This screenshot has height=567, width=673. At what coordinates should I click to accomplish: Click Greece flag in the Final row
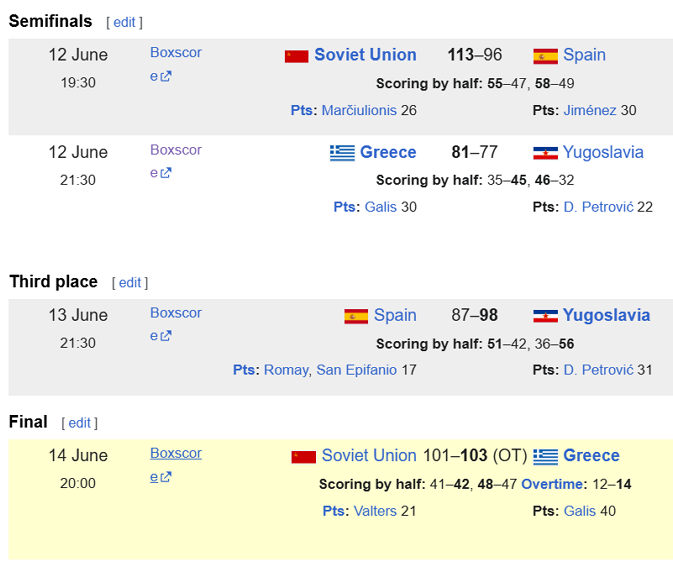pos(545,457)
